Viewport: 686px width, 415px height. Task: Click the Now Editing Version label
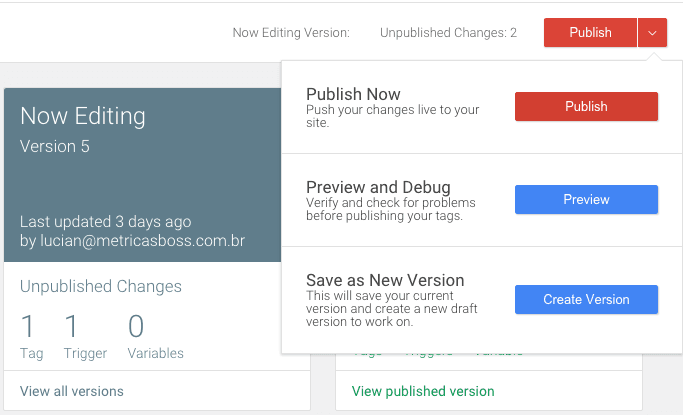(291, 33)
